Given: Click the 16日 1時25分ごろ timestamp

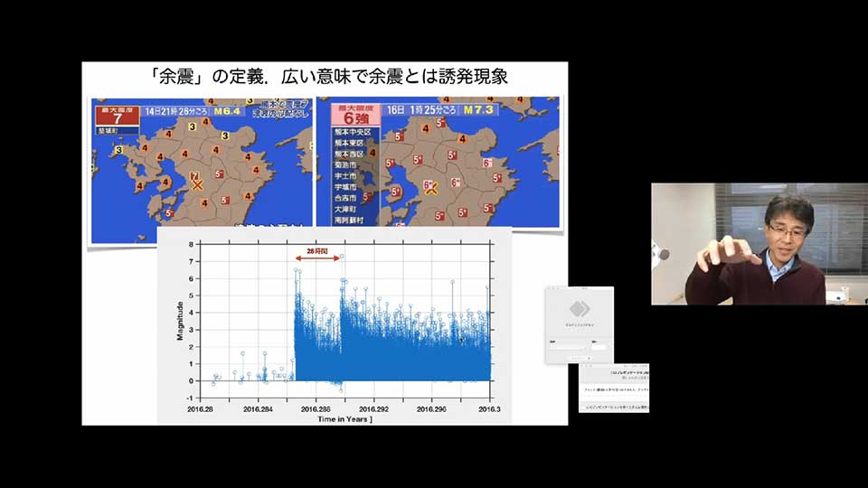Looking at the screenshot, I should tap(420, 109).
